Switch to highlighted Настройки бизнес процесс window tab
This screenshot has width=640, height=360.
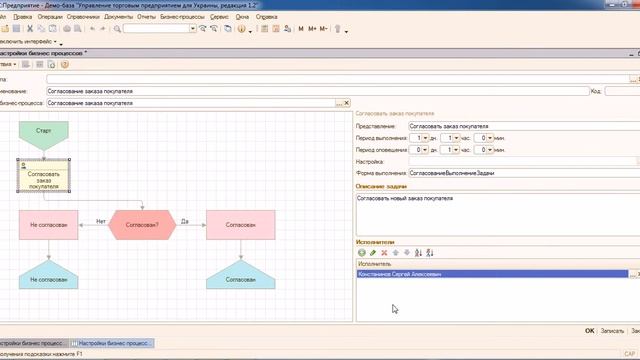pyautogui.click(x=112, y=343)
